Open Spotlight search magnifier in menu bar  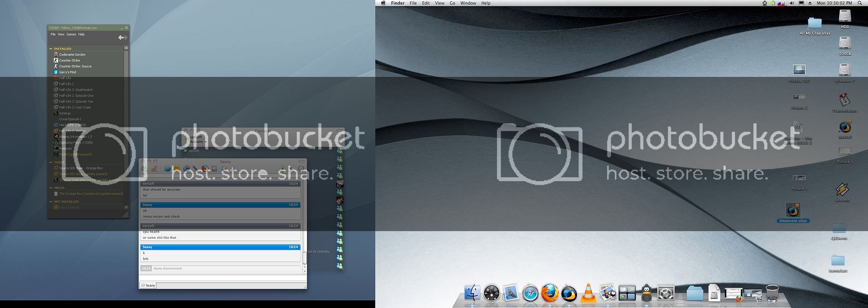(860, 3)
